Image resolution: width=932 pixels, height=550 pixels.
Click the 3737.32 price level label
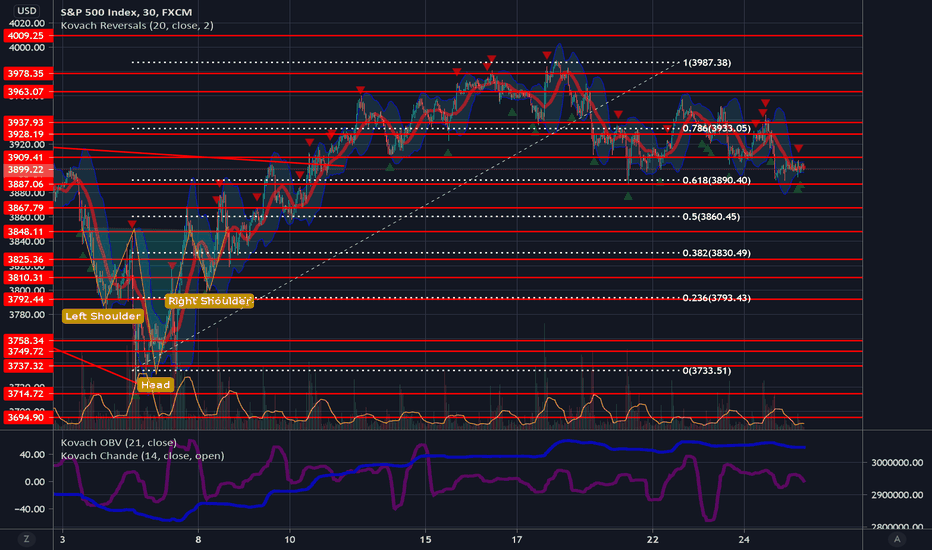[x=28, y=366]
